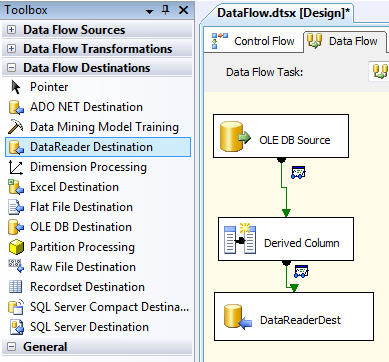Click the ADO NET Destination icon
The height and width of the screenshot is (362, 389).
[16, 107]
